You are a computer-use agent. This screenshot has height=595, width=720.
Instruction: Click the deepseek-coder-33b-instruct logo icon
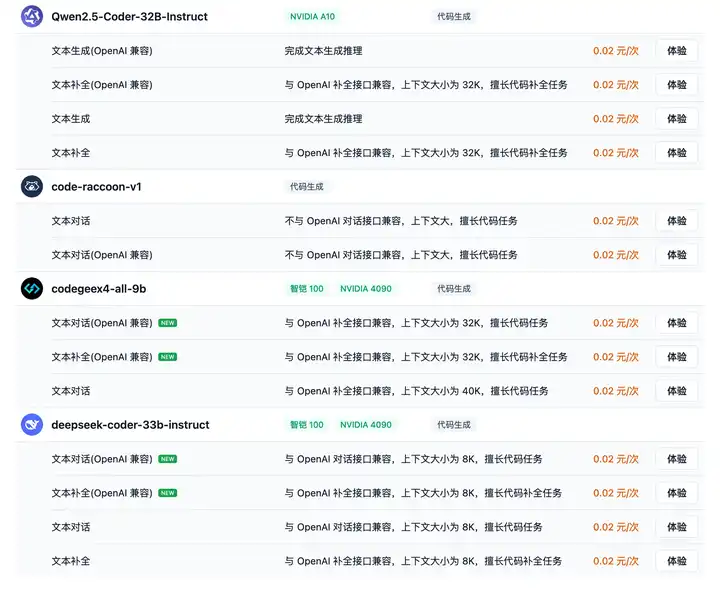[32, 425]
